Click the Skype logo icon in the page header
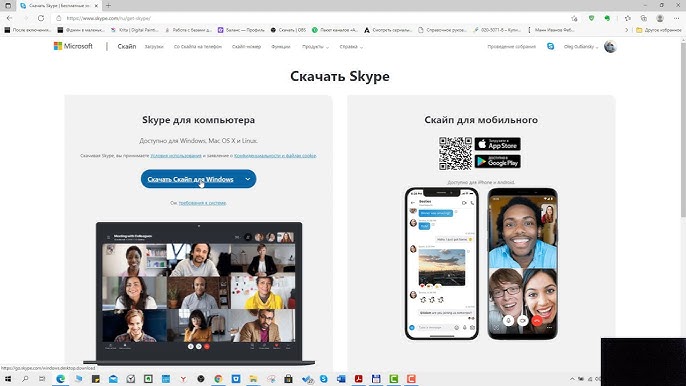 pyautogui.click(x=550, y=46)
